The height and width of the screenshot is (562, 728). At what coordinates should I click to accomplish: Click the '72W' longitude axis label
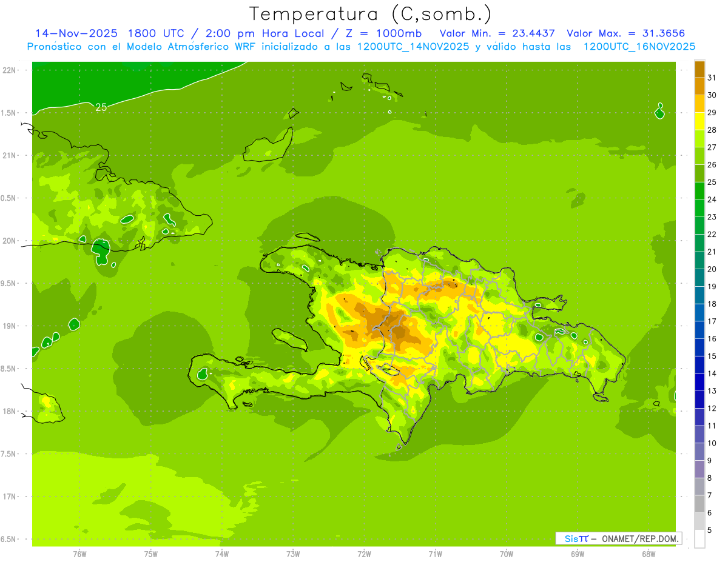pyautogui.click(x=365, y=554)
